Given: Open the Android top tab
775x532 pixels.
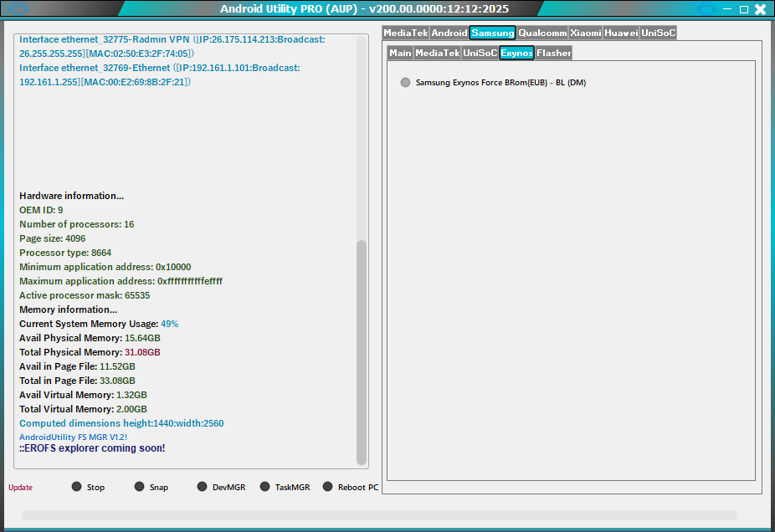Looking at the screenshot, I should [449, 33].
